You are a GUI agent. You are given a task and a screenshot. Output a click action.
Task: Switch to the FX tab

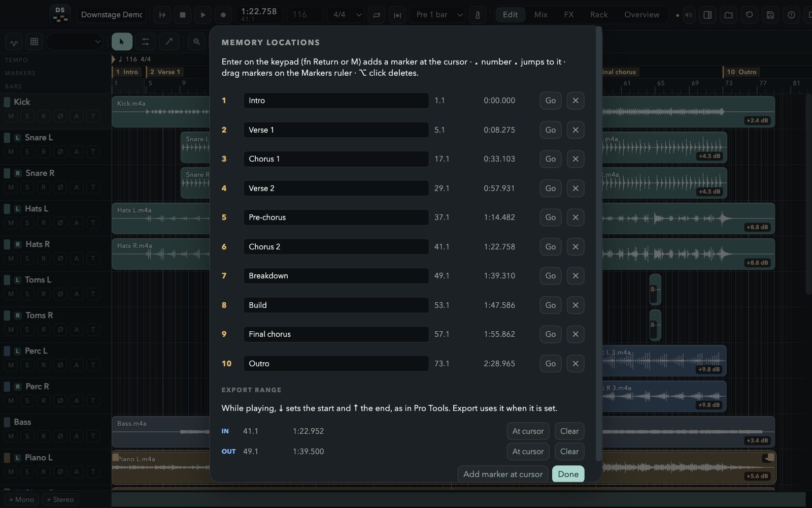[569, 15]
